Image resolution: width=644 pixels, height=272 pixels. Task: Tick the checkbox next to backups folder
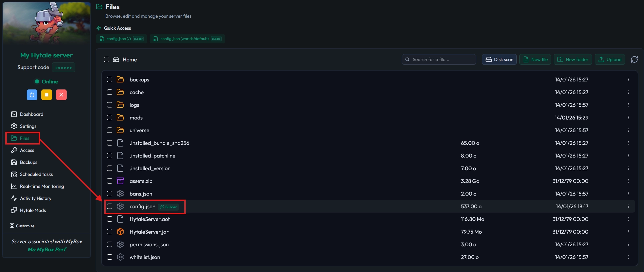(x=110, y=79)
